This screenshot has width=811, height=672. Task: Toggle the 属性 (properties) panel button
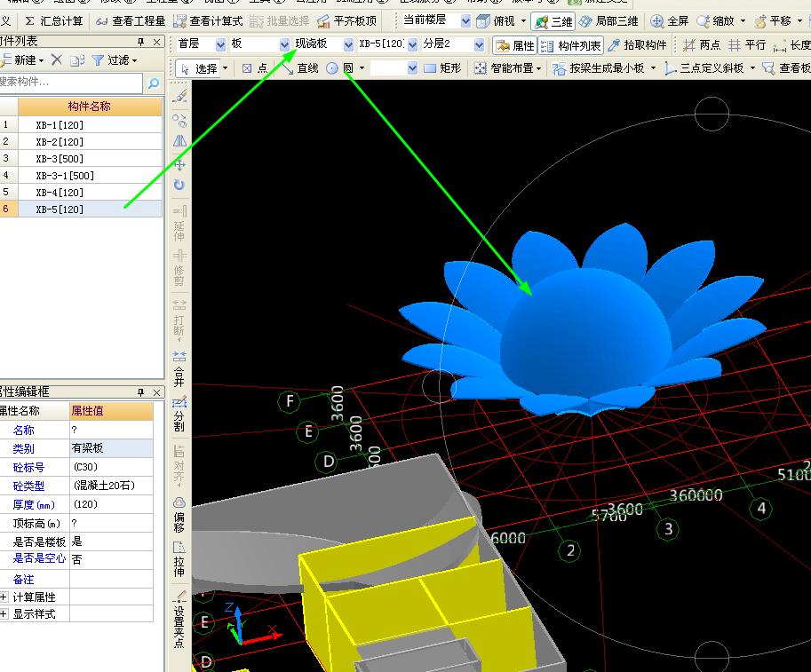coord(515,45)
